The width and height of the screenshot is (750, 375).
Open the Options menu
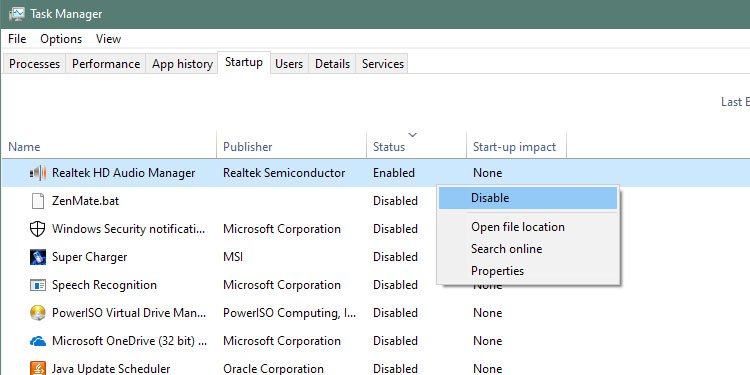[x=61, y=39]
